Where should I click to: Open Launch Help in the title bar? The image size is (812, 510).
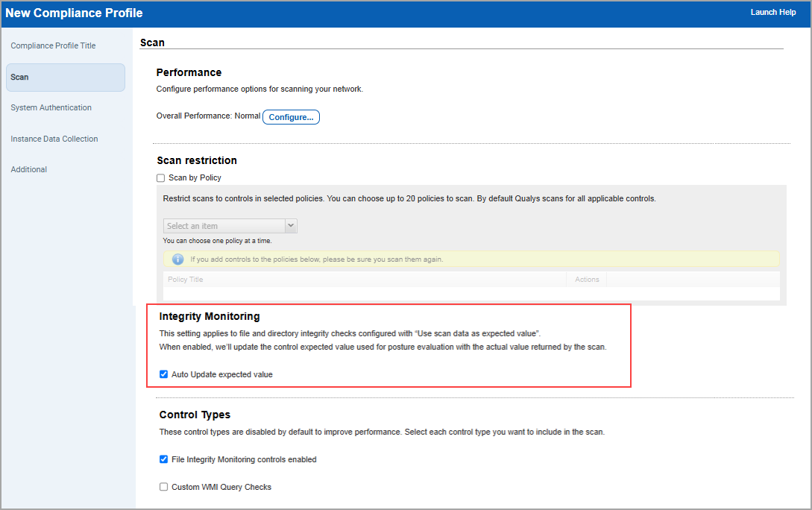[x=773, y=12]
